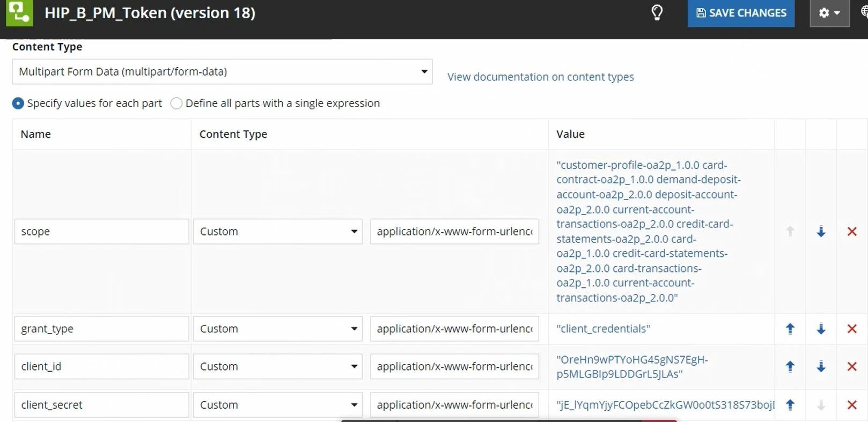Screen dimensions: 868x422
Task: Delete the scope row
Action: point(852,232)
